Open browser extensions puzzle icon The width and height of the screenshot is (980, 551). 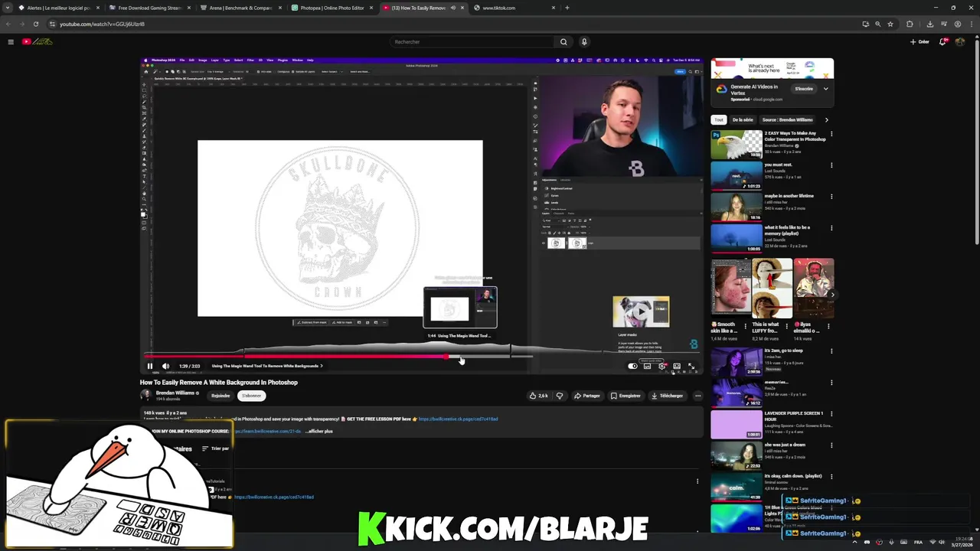point(910,24)
